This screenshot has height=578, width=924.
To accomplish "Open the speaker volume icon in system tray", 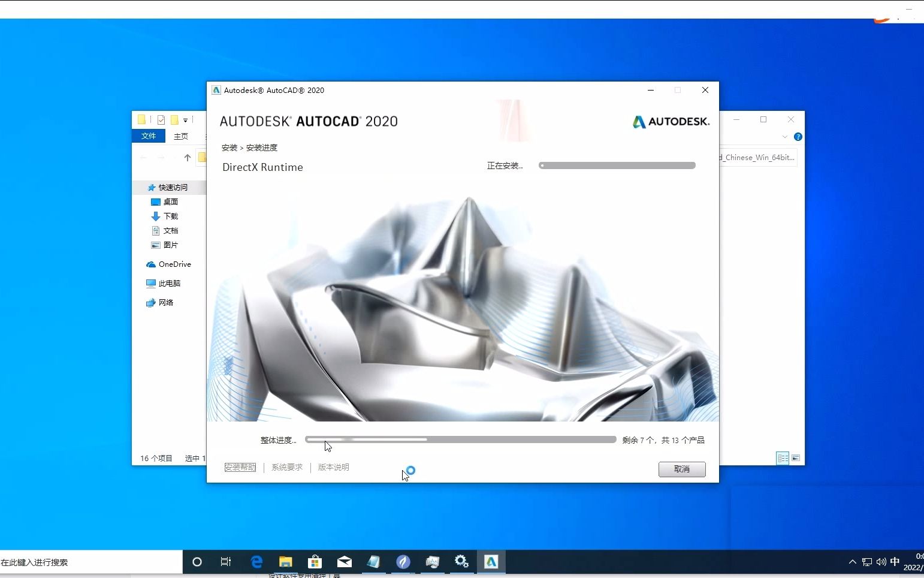I will (x=880, y=562).
